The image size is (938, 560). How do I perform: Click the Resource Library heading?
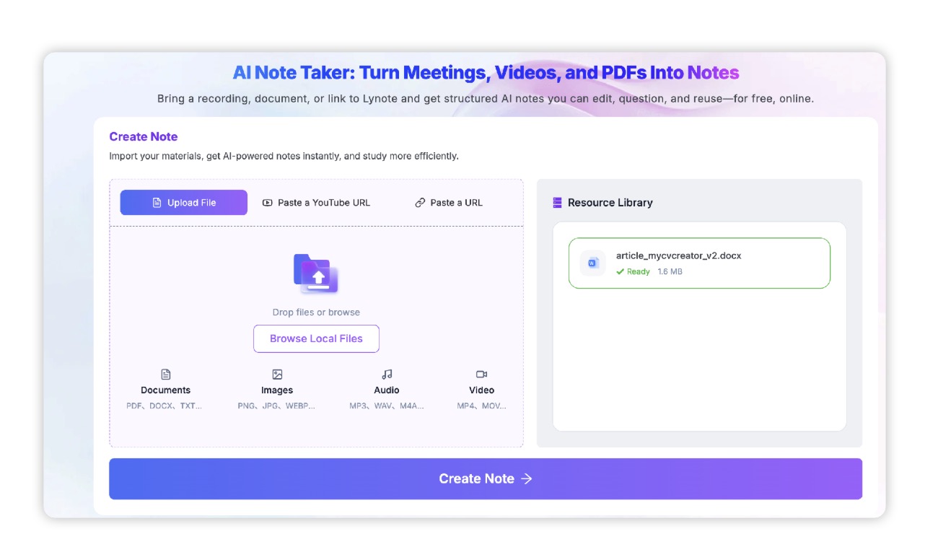[610, 203]
